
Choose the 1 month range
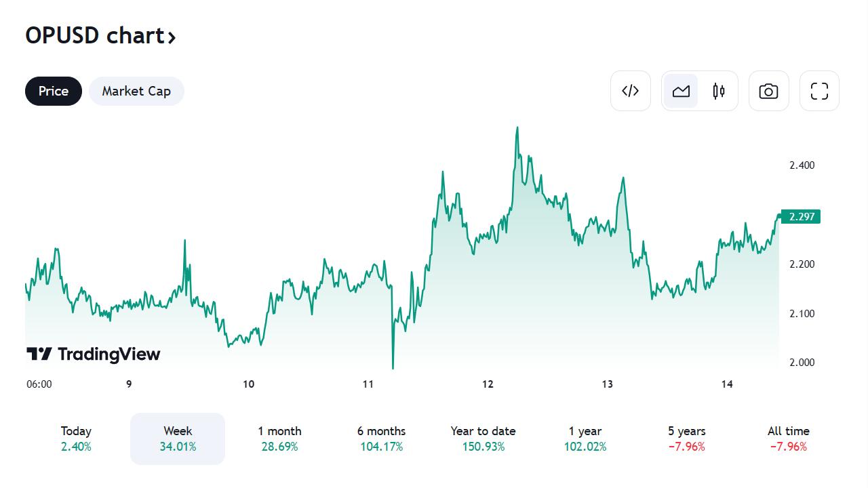click(x=279, y=439)
